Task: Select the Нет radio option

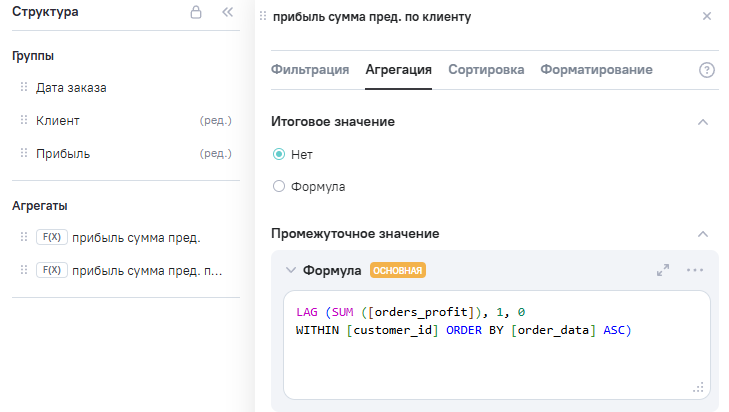Action: pos(279,155)
